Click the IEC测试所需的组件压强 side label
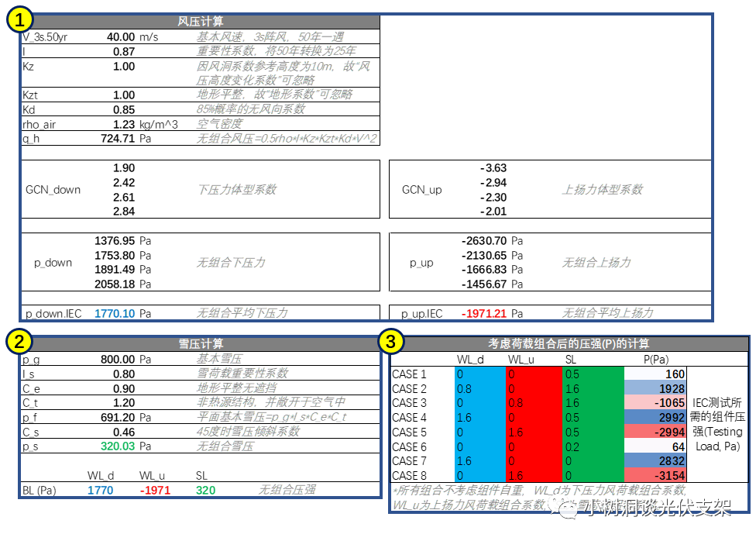Image resolution: width=756 pixels, height=541 pixels. pos(717,425)
